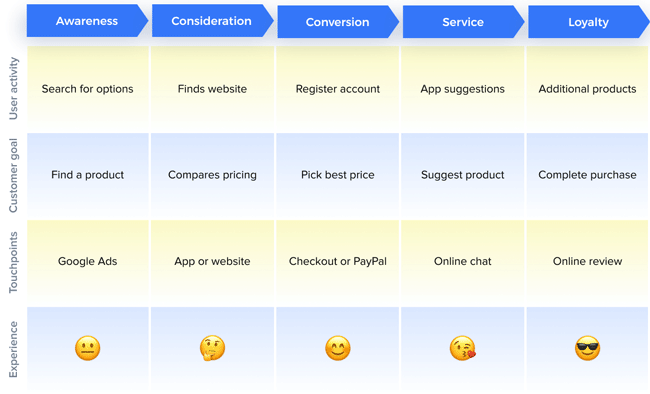This screenshot has width=650, height=394.
Task: Click the Search for options cell
Action: click(87, 89)
